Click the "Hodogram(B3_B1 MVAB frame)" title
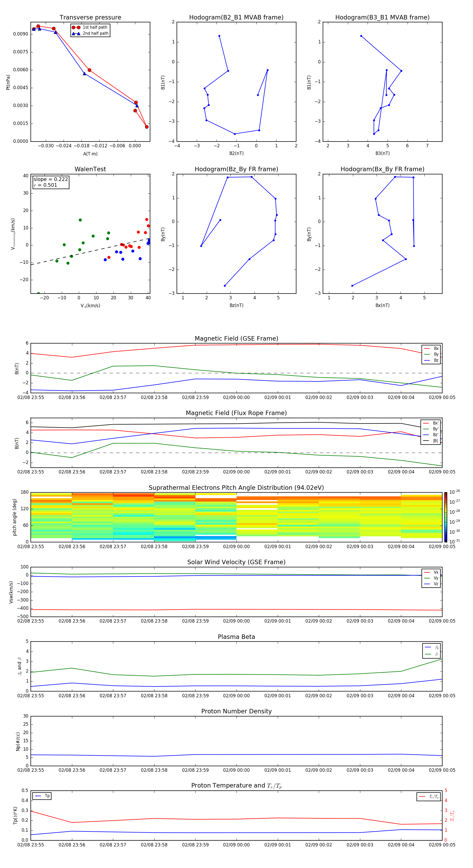 382,18
